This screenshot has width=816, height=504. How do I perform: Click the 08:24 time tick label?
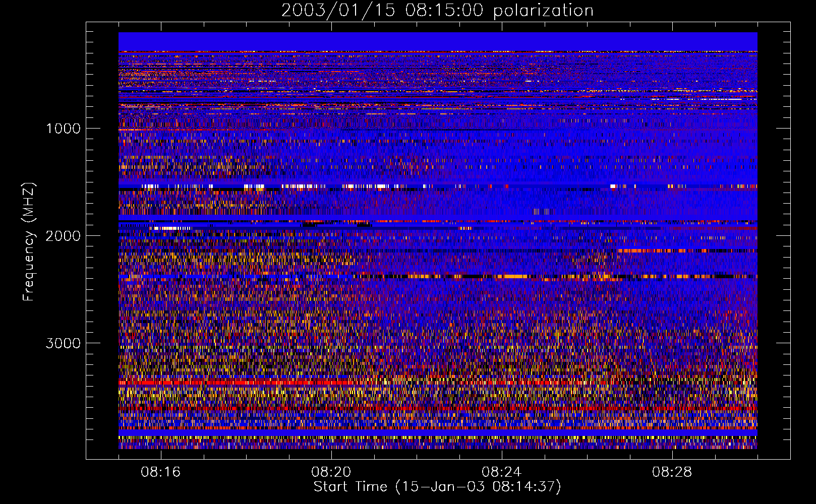501,472
